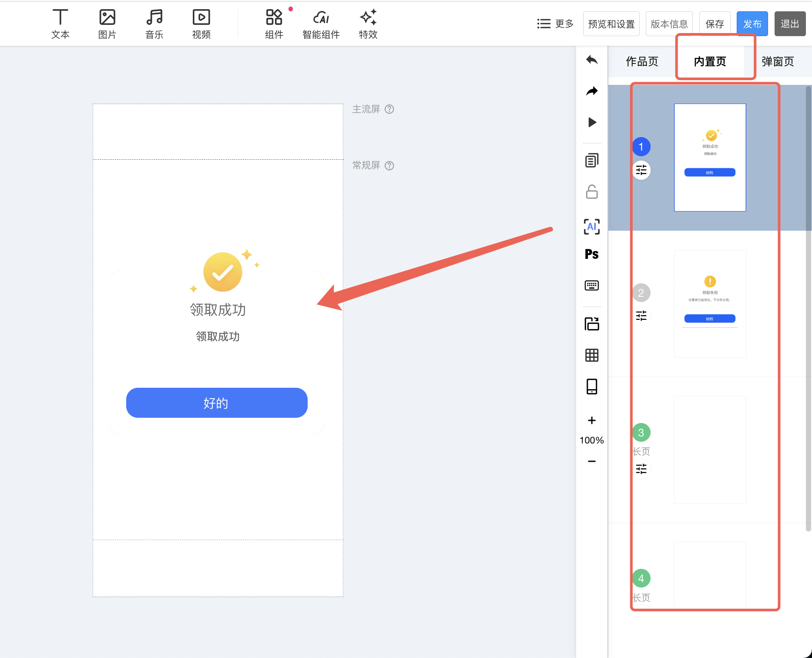Toggle the grid display icon
The width and height of the screenshot is (812, 658).
pos(592,355)
